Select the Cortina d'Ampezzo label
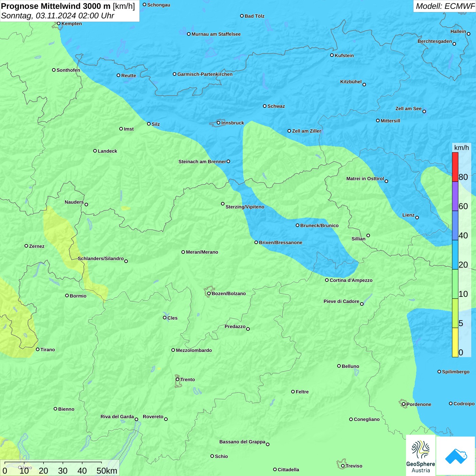Image resolution: width=476 pixels, height=476 pixels. [x=351, y=280]
